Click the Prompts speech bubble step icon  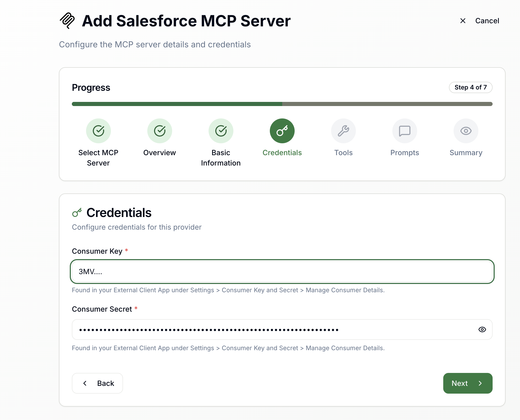(405, 131)
